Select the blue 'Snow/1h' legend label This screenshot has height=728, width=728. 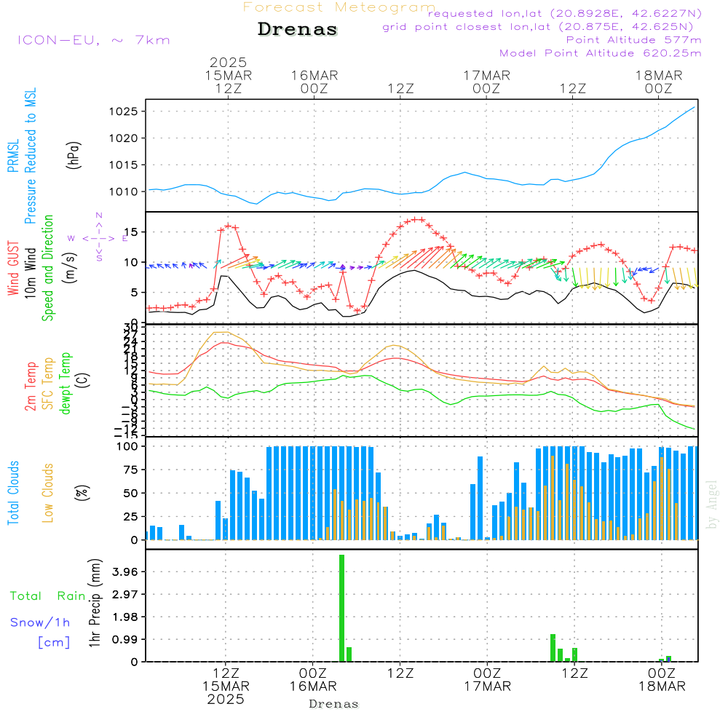point(40,622)
